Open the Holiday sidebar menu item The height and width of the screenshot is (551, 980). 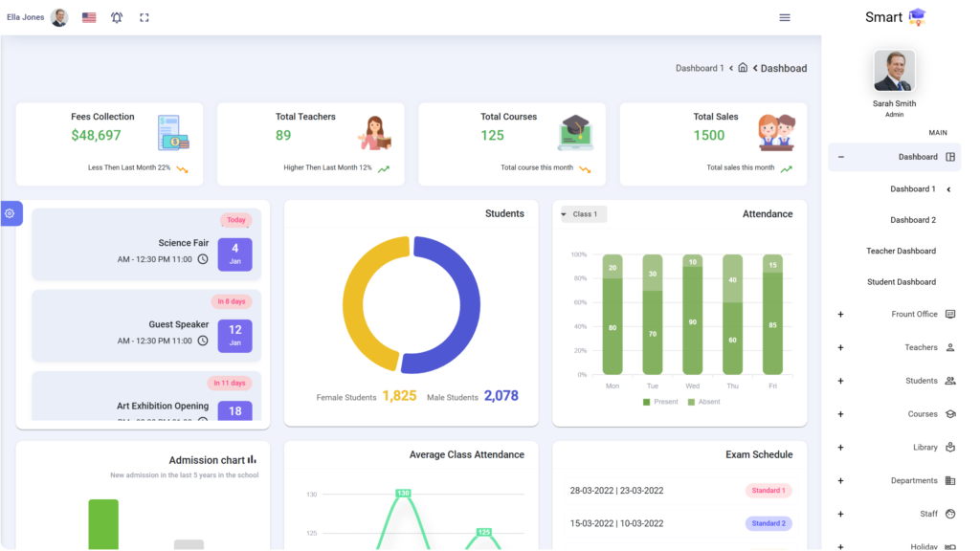tap(924, 546)
